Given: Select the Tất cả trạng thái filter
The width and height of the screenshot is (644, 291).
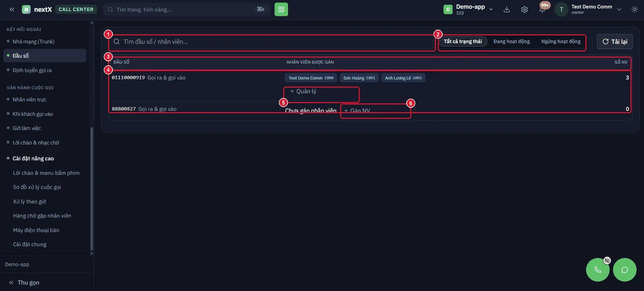Looking at the screenshot, I should tap(463, 42).
